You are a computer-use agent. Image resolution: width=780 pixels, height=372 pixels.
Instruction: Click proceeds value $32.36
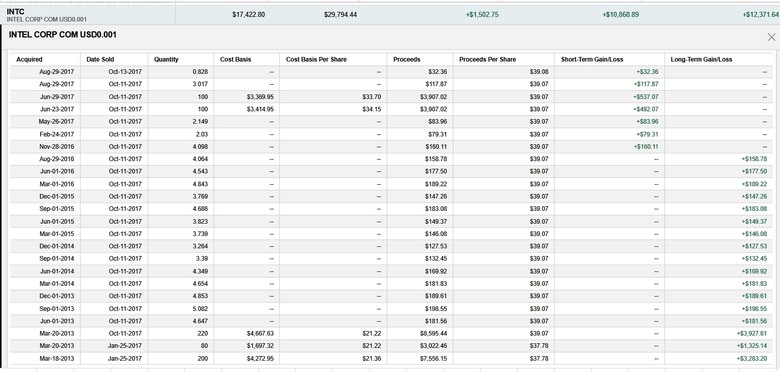click(437, 72)
